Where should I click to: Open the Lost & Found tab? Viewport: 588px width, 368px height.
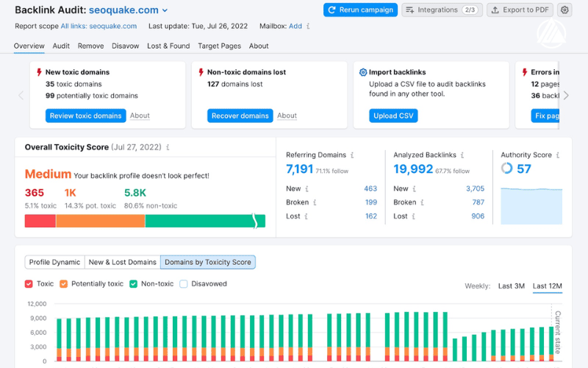[x=168, y=46]
